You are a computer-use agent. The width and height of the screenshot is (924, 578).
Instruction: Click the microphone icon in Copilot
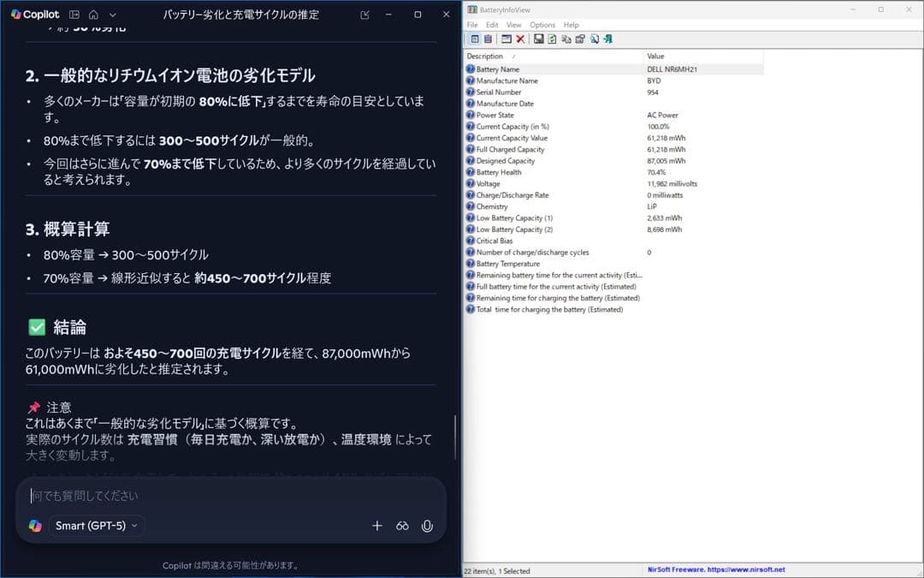(x=427, y=526)
